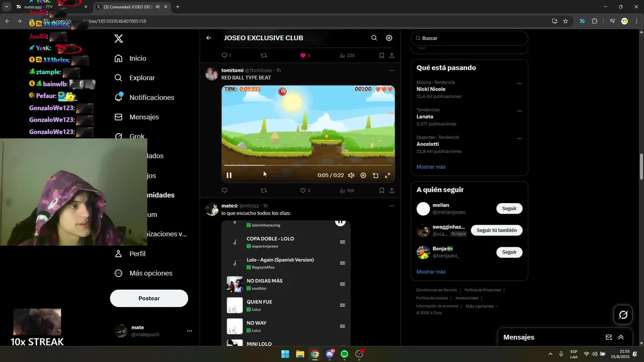Open the Explorar section
Image resolution: width=644 pixels, height=362 pixels.
(x=135, y=78)
